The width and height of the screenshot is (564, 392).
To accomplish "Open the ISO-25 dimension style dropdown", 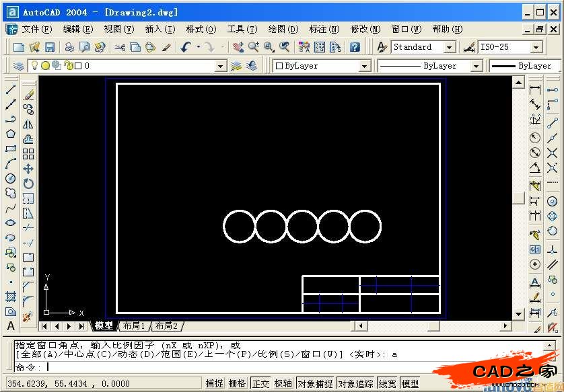I will (536, 47).
